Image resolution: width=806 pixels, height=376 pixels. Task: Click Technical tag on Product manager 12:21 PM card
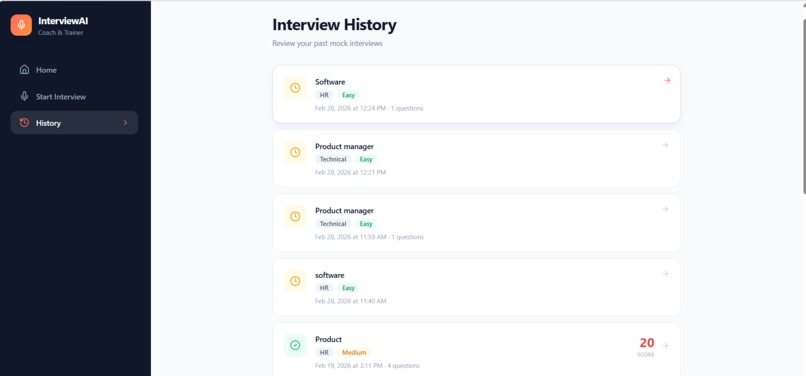333,159
